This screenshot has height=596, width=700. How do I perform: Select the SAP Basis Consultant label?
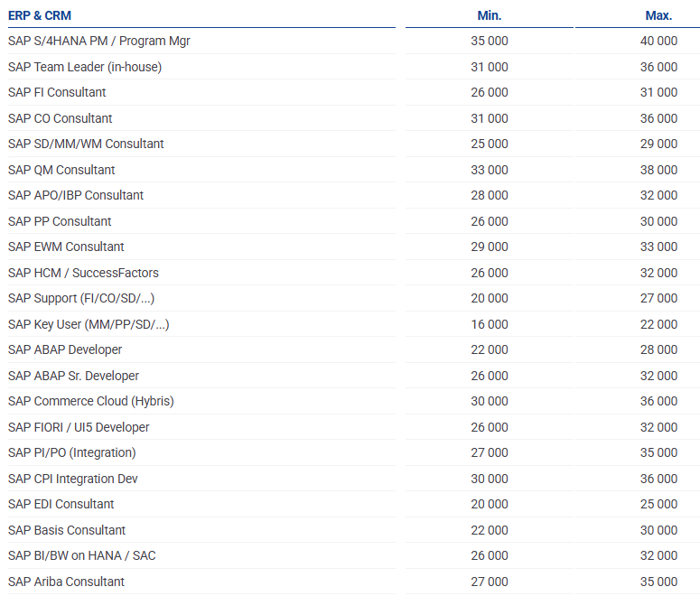[67, 530]
